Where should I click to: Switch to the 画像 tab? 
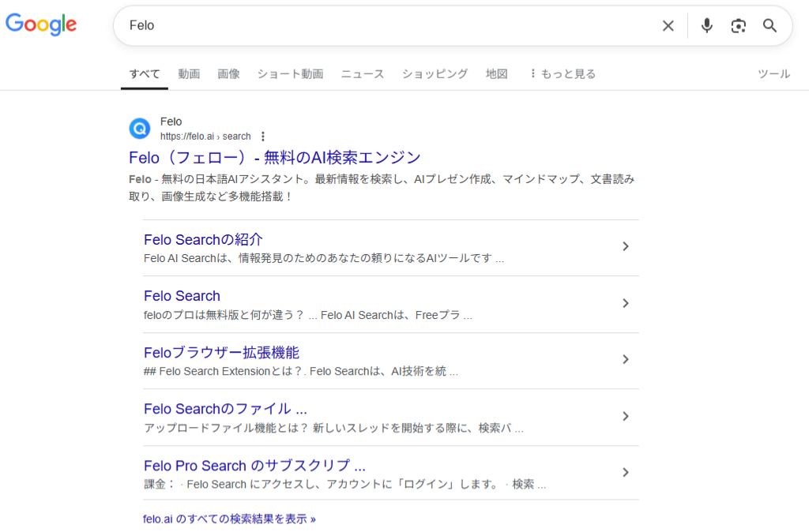[x=228, y=73]
